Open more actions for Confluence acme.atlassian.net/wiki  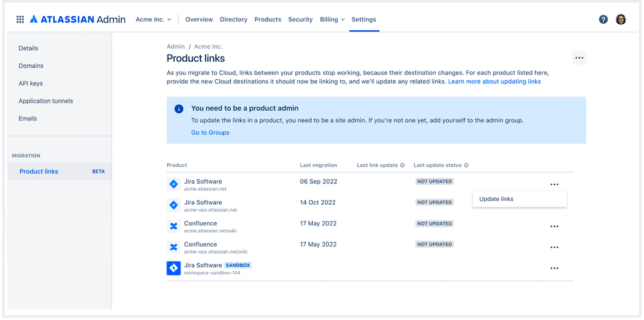[554, 227]
